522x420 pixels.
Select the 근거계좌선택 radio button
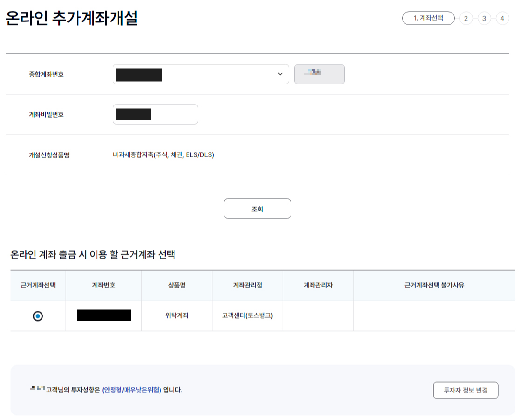point(37,315)
